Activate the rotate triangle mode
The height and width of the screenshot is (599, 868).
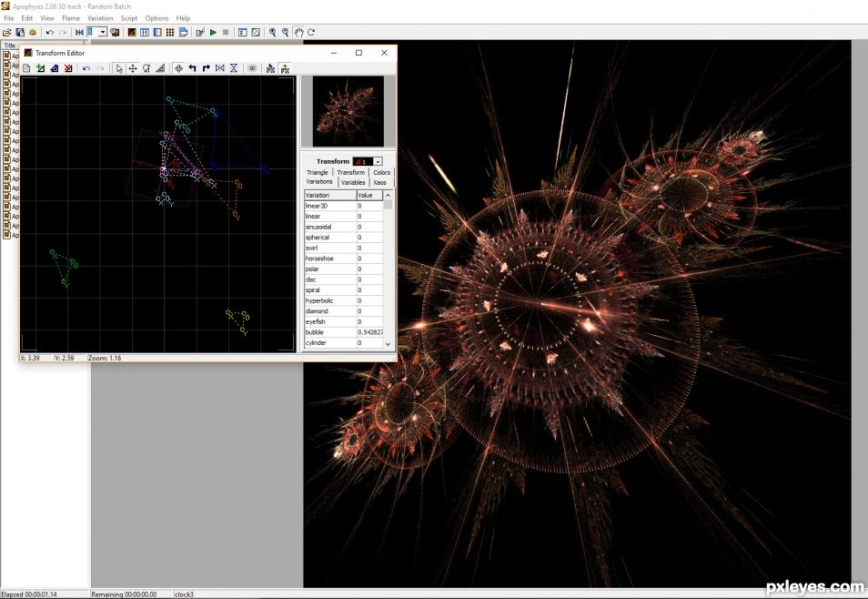click(146, 68)
